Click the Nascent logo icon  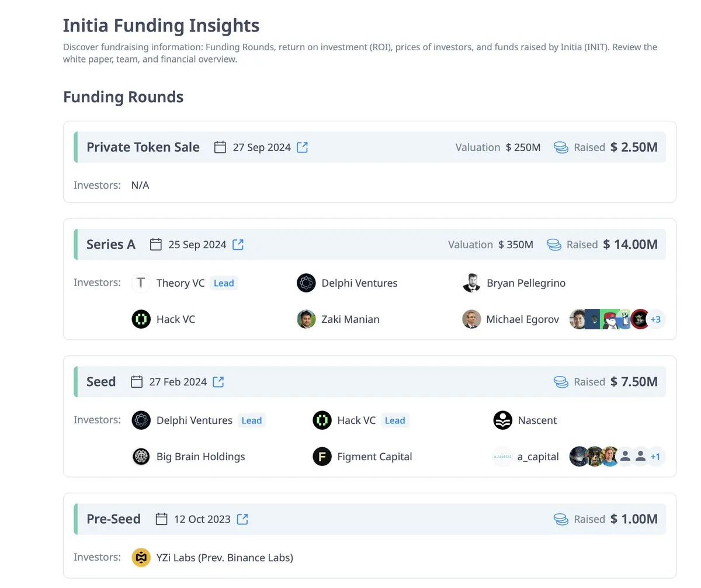click(x=502, y=420)
